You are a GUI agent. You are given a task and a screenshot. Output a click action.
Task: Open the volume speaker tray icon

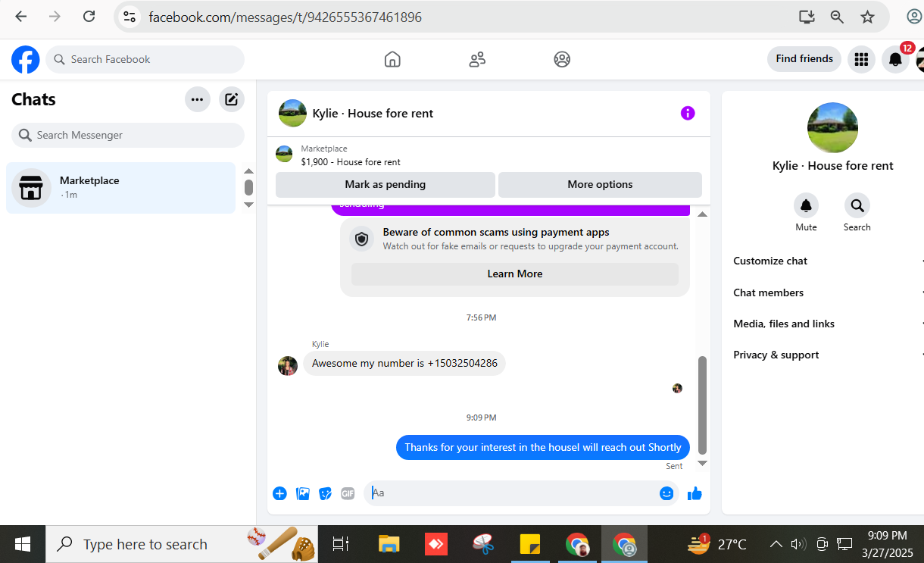tap(798, 544)
